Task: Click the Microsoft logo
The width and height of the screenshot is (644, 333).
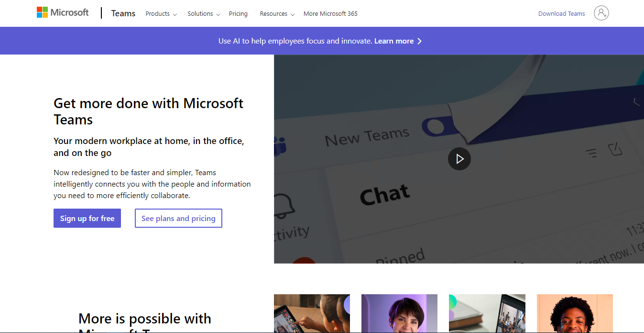Action: tap(63, 12)
